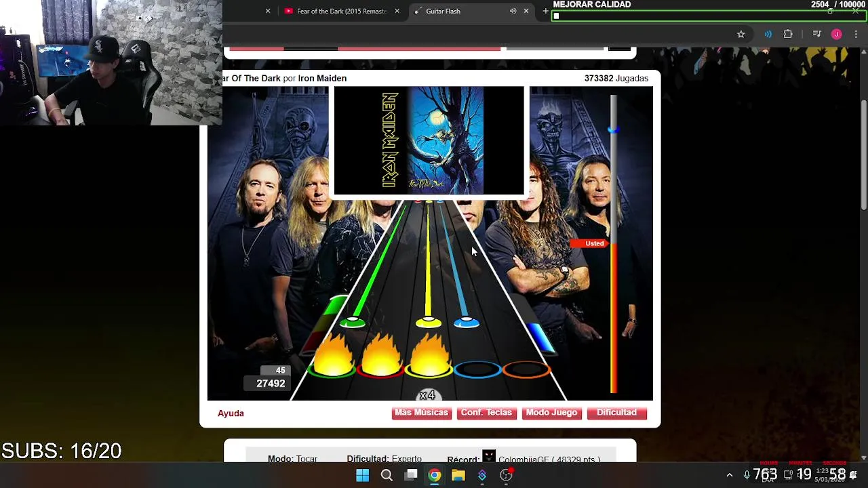Click the orange fret ring
868x488 pixels.
[526, 369]
